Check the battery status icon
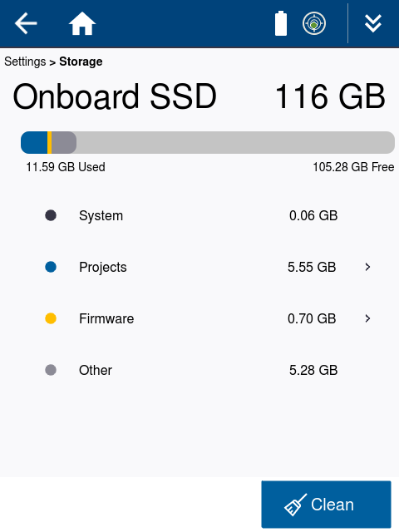399x532 pixels. click(x=281, y=23)
